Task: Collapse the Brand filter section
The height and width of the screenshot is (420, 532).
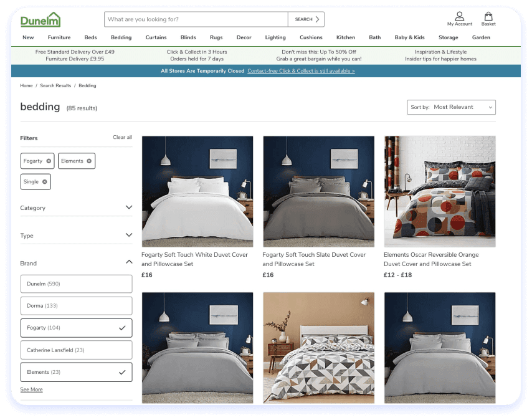Action: [x=128, y=263]
